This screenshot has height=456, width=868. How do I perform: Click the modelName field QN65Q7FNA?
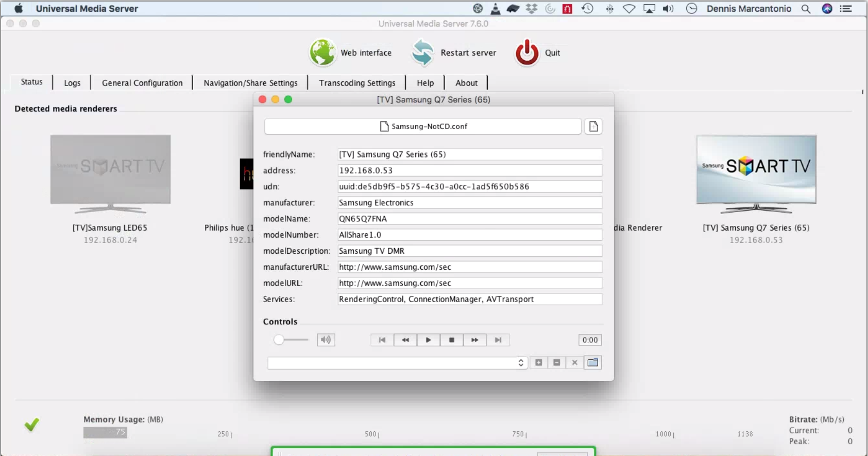tap(470, 219)
